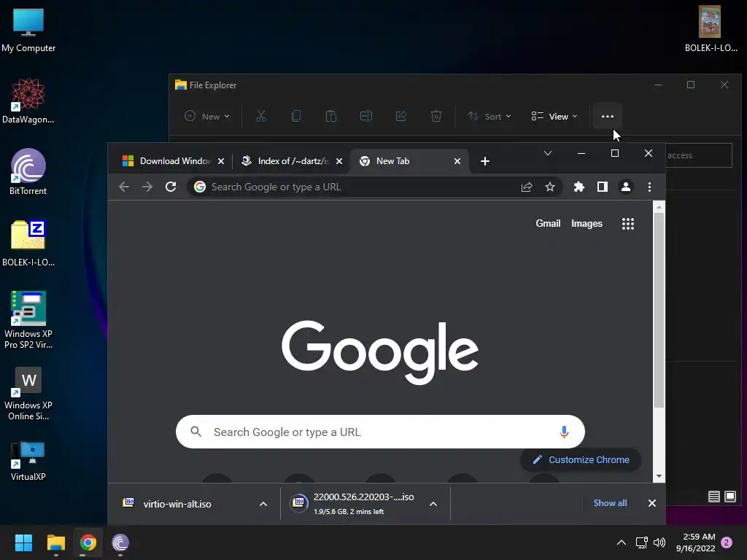
Task: Open a new Chrome tab with the plus button
Action: (485, 161)
